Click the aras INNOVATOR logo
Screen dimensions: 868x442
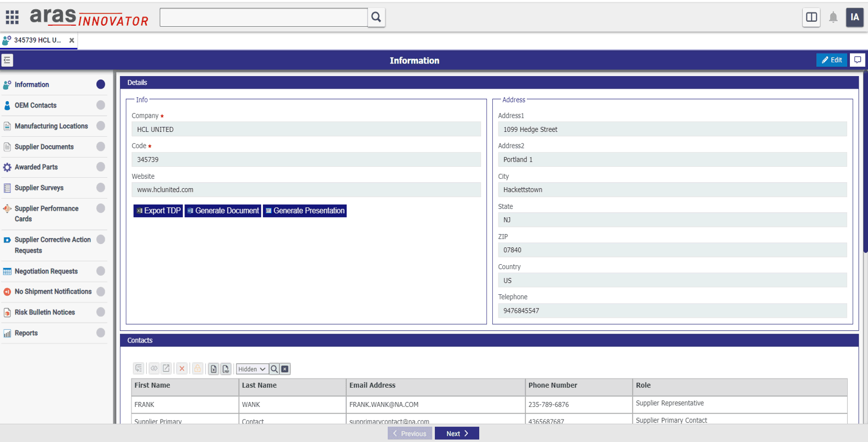coord(89,17)
